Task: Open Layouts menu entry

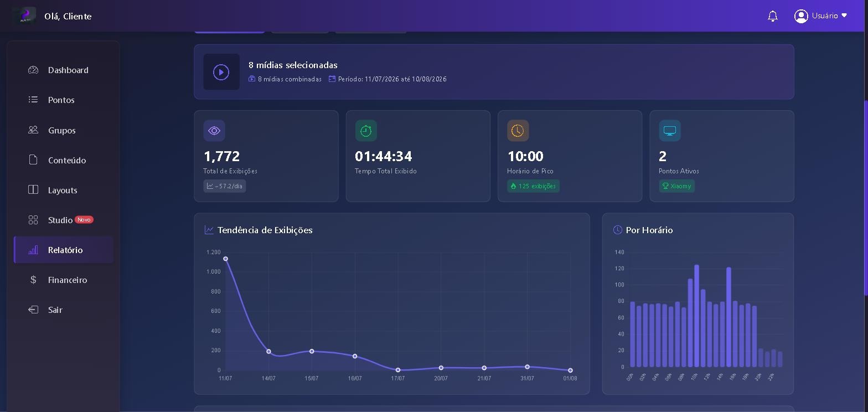Action: point(64,190)
